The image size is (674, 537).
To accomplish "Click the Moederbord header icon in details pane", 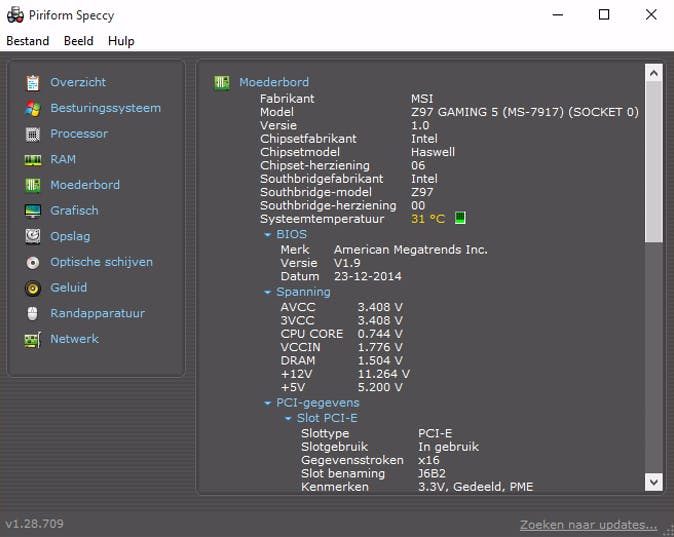I will (222, 83).
